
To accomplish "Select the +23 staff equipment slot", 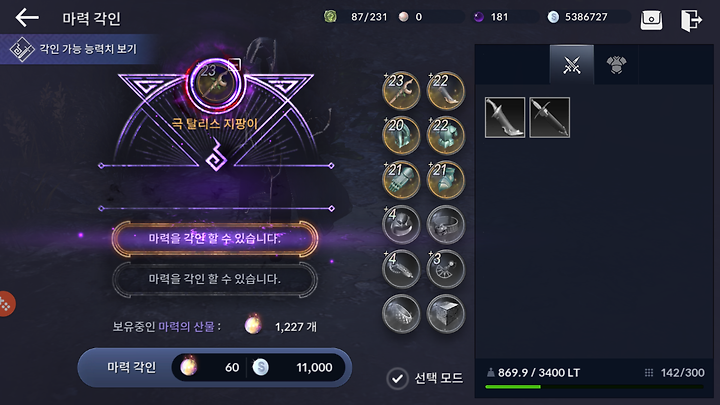I will coord(401,90).
